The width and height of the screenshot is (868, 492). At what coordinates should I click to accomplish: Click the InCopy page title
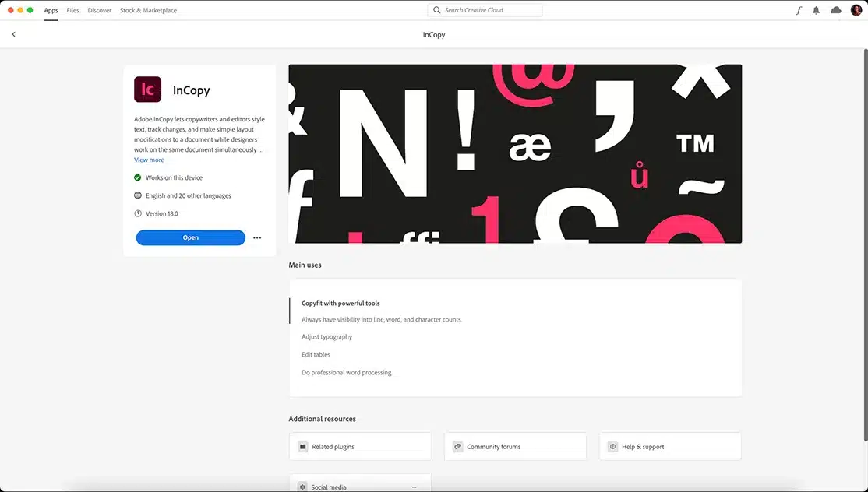434,34
